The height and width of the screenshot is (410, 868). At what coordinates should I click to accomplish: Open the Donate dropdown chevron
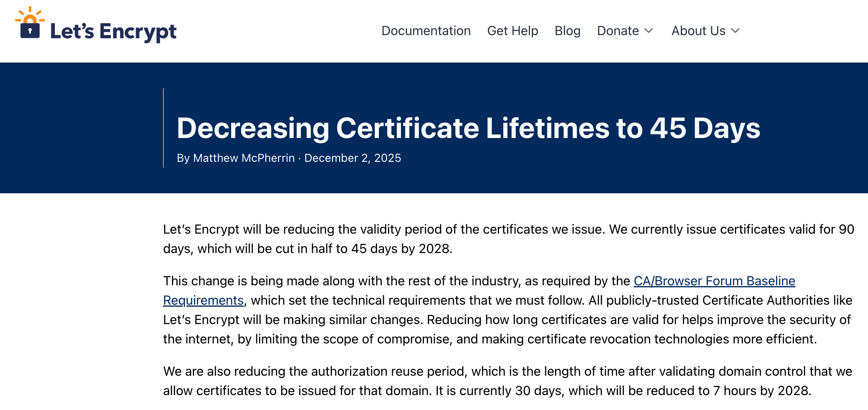pyautogui.click(x=649, y=31)
